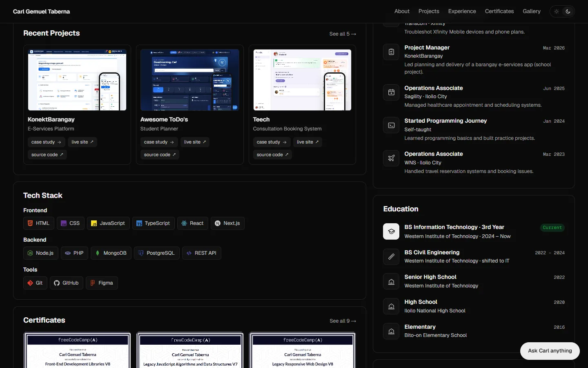Click the Node.js hexagon icon
The image size is (588, 368).
[30, 253]
